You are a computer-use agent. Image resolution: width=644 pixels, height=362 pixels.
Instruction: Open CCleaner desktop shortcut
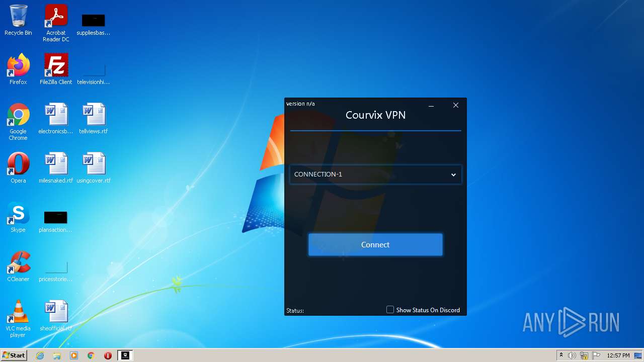point(18,266)
